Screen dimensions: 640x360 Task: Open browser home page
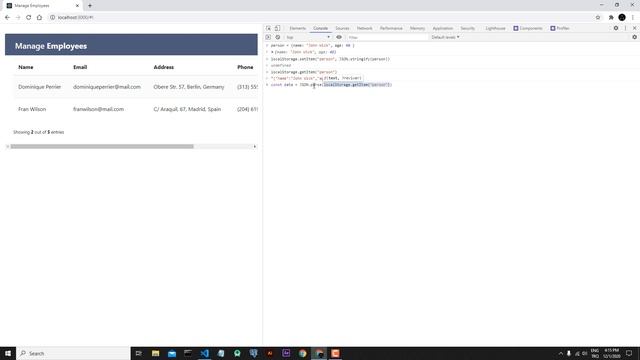coord(39,18)
